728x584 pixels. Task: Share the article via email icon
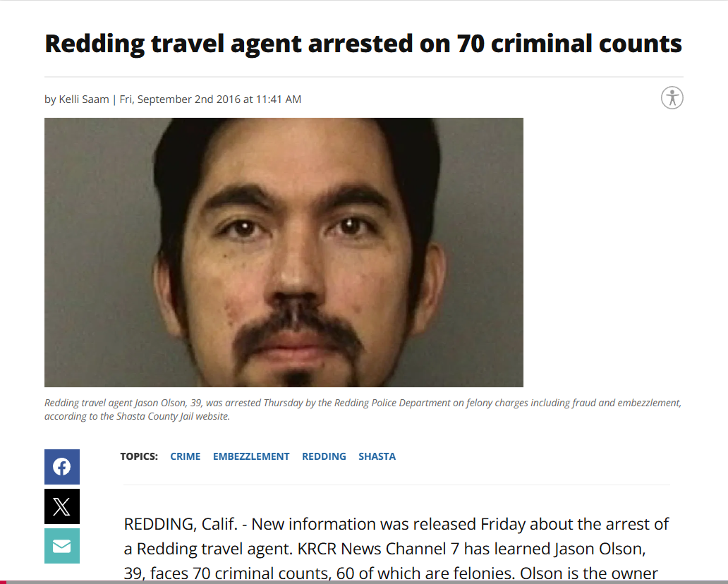click(62, 546)
